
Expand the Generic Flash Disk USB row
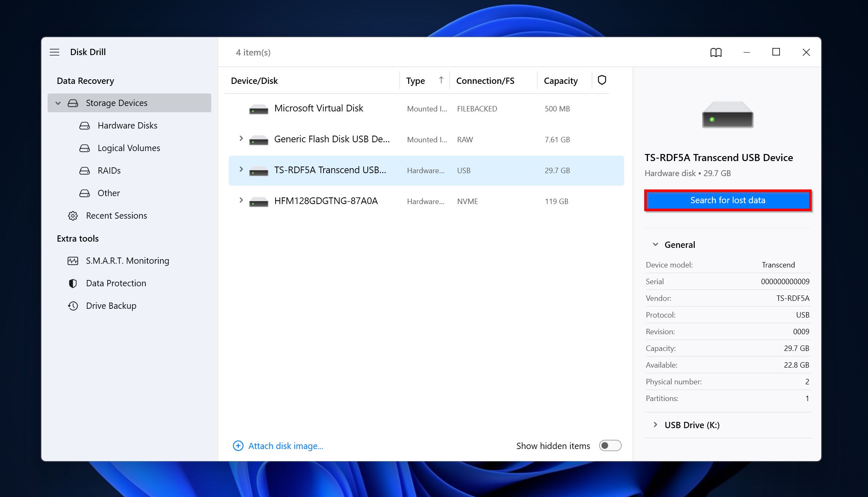tap(241, 139)
